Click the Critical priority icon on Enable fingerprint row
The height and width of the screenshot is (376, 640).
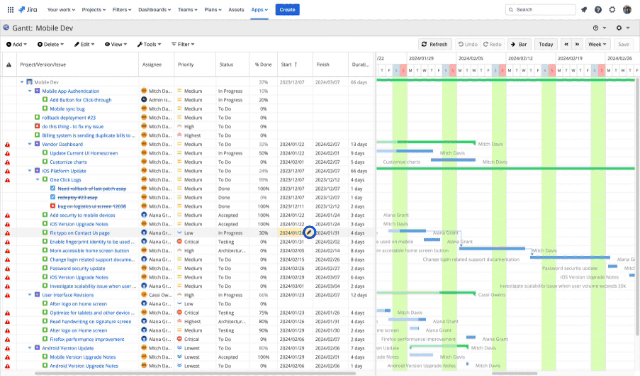[179, 242]
